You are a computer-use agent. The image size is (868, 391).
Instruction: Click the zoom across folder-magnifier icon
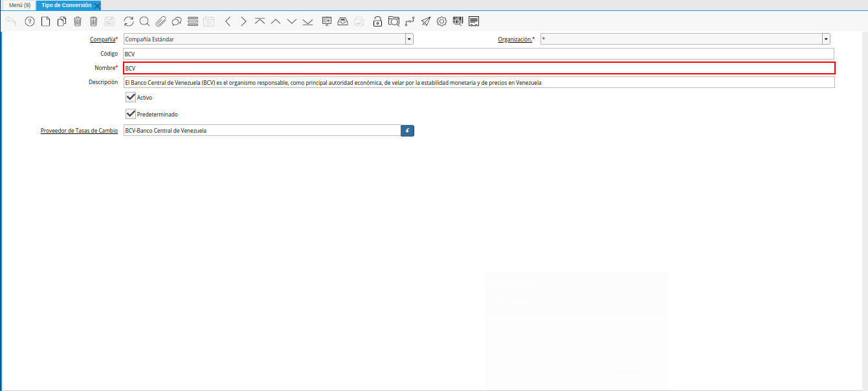point(394,21)
